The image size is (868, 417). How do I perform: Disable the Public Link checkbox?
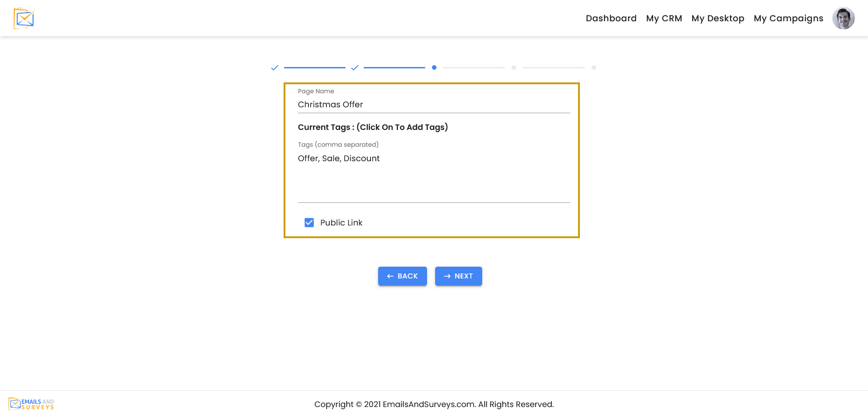click(x=309, y=222)
